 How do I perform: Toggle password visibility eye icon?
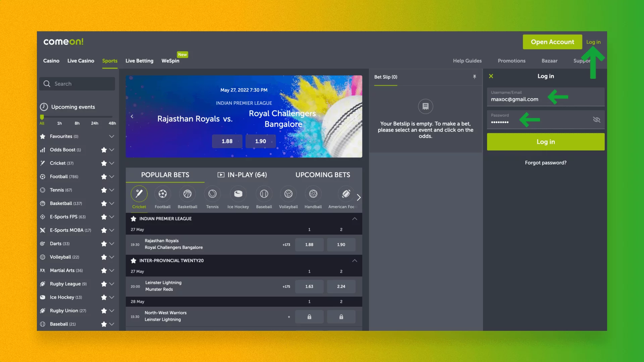(596, 120)
